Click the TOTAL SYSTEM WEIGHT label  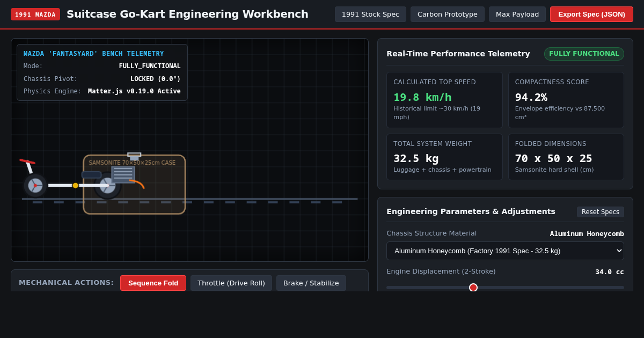[x=433, y=144]
